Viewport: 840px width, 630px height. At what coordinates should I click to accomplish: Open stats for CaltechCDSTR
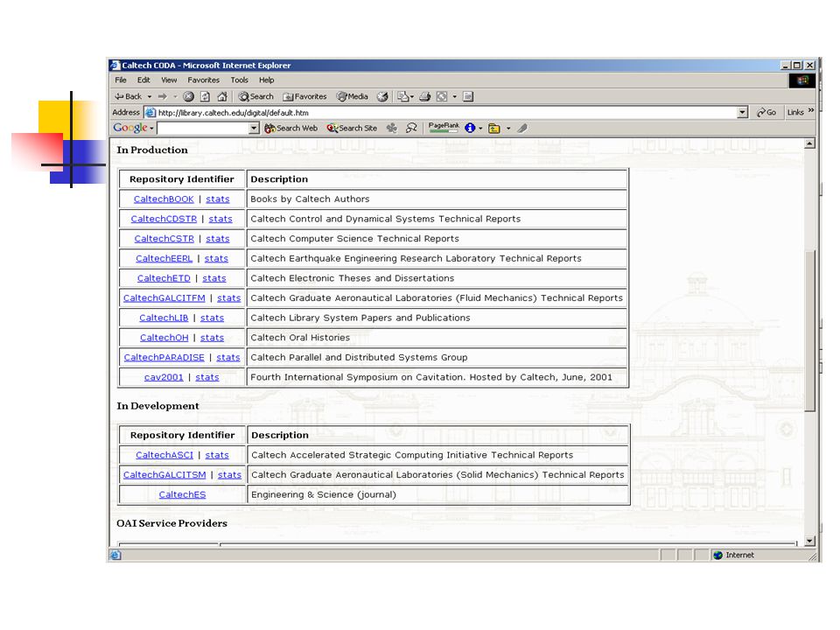220,219
